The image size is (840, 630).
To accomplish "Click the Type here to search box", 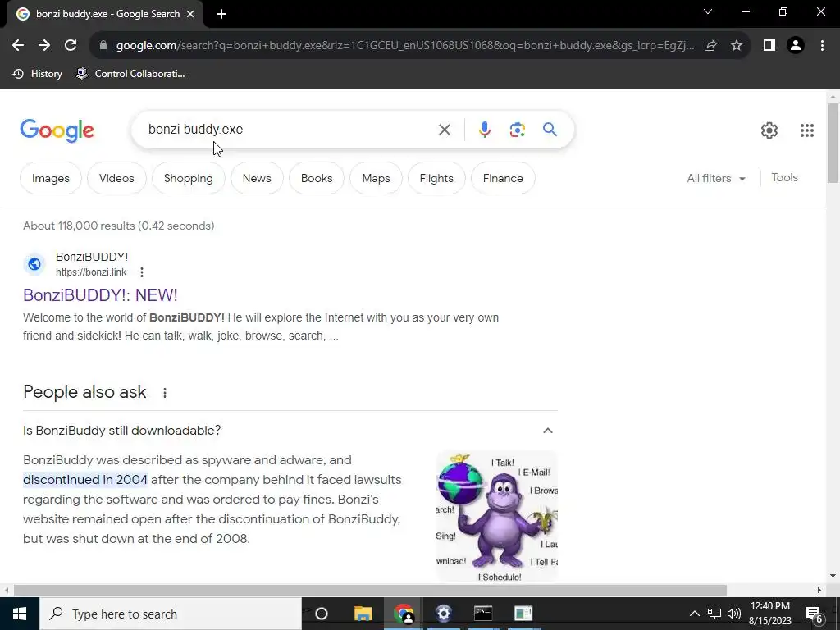I will point(171,614).
